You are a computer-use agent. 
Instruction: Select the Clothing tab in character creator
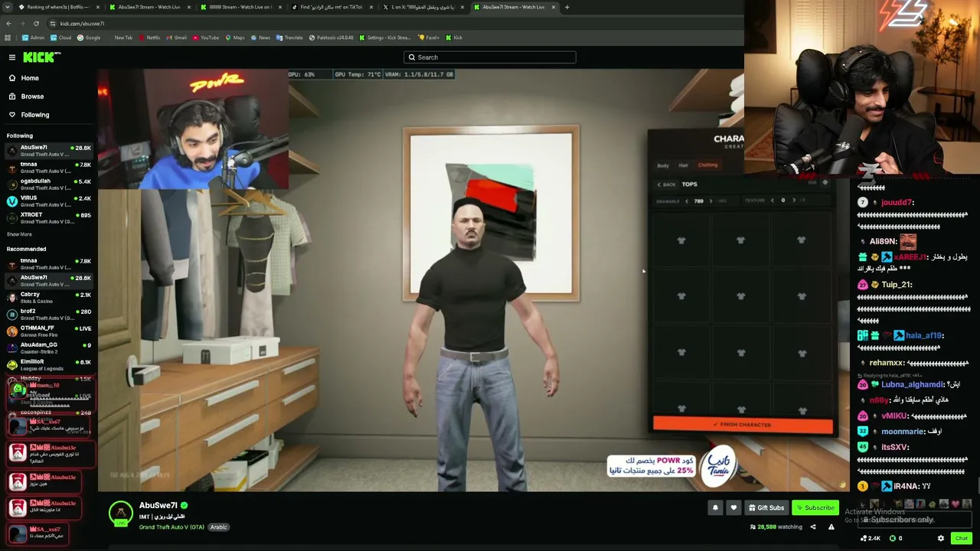pos(707,165)
